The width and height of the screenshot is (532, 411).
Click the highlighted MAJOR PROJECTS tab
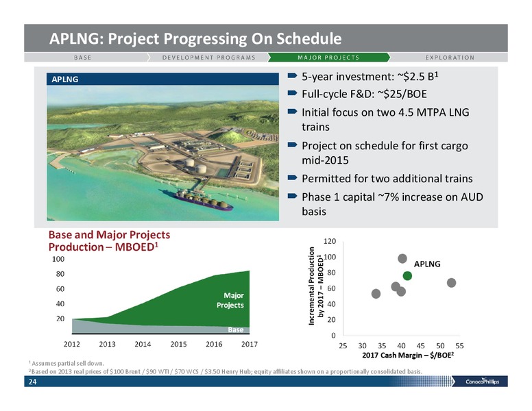click(x=328, y=58)
